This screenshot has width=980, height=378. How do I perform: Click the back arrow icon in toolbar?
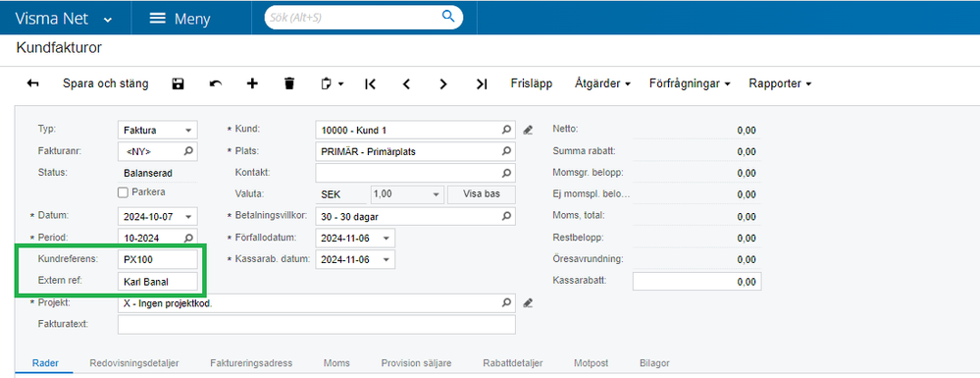pos(33,83)
